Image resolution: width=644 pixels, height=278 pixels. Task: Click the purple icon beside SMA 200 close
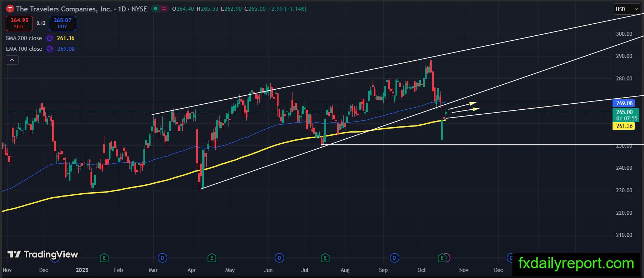point(50,38)
